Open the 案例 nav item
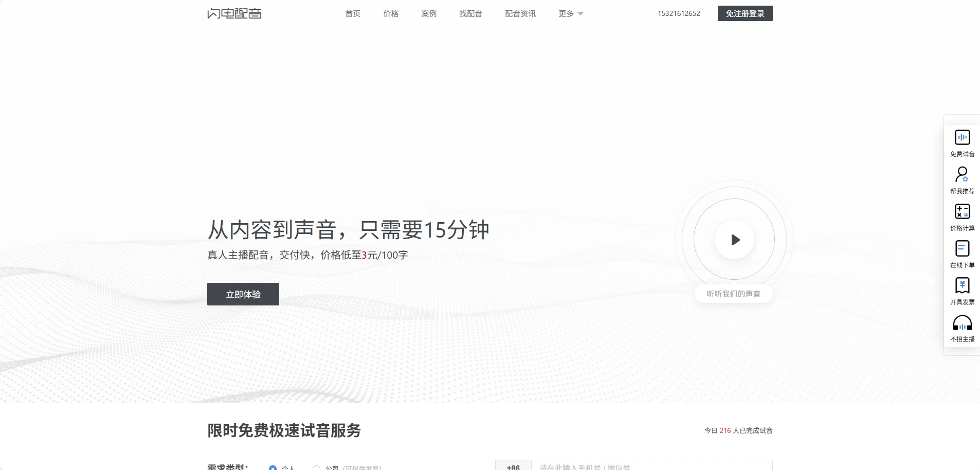This screenshot has width=980, height=470. (x=429, y=14)
